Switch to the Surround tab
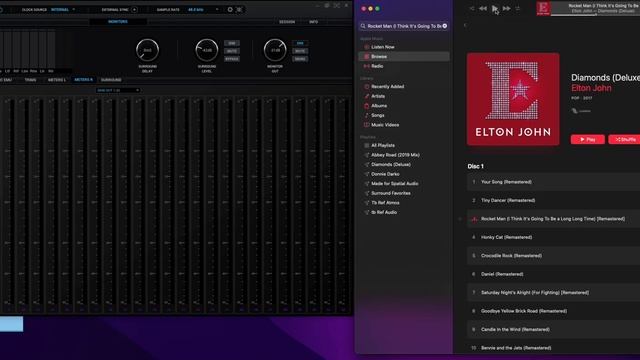 pyautogui.click(x=111, y=80)
